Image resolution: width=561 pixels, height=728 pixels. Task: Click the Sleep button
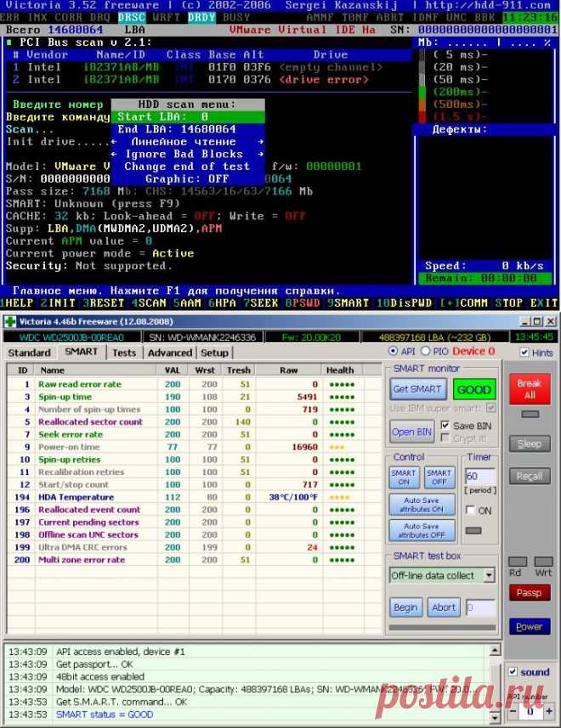(x=530, y=444)
